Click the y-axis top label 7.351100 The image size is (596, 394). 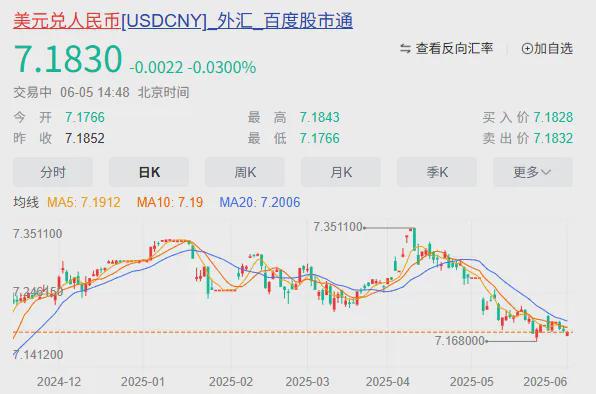(x=38, y=234)
